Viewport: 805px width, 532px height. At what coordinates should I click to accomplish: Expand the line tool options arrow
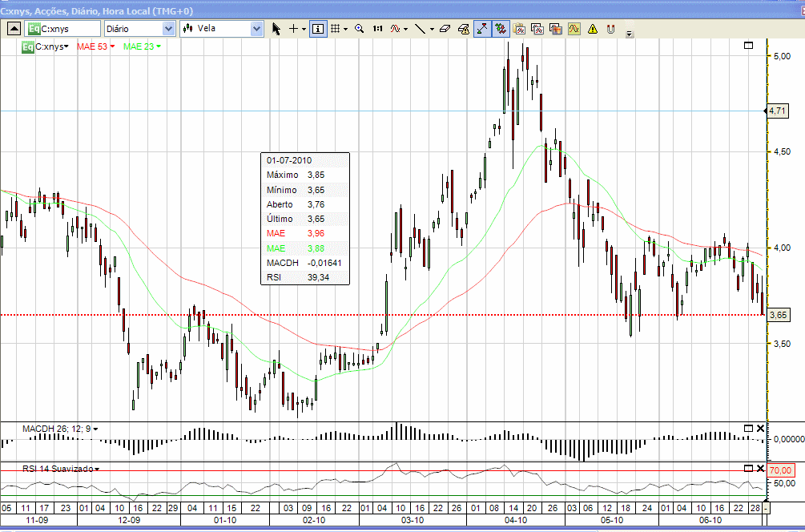click(432, 30)
